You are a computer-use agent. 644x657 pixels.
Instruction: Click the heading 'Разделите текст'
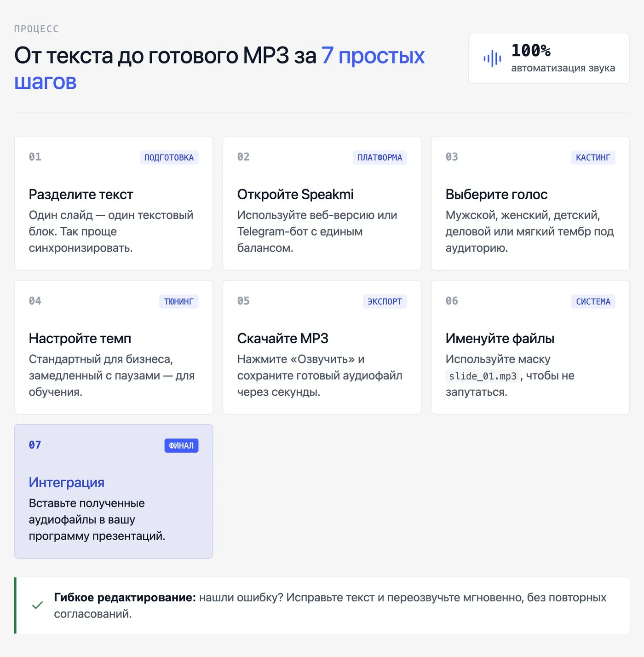(81, 194)
